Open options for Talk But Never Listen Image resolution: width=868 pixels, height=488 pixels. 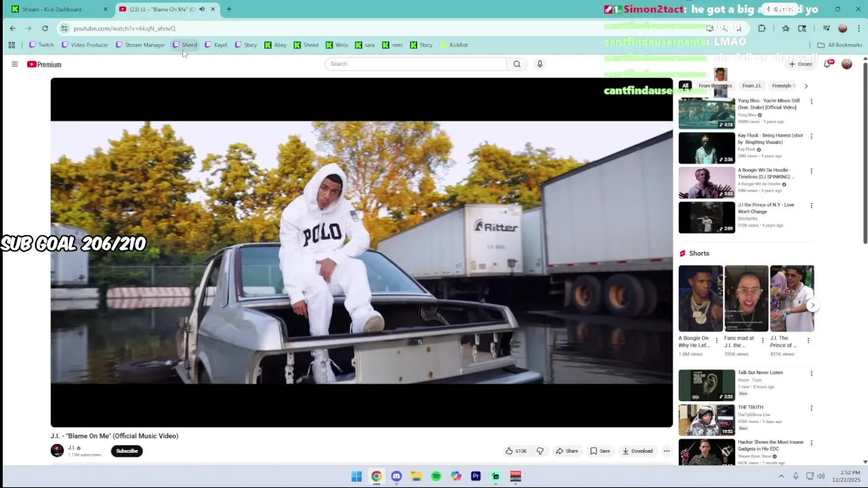(811, 373)
